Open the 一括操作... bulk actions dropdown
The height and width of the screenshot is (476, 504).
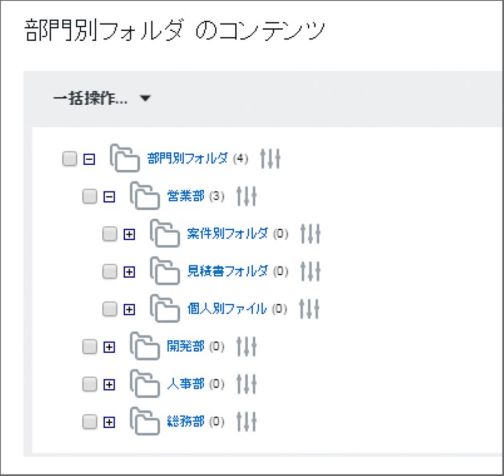tap(102, 99)
